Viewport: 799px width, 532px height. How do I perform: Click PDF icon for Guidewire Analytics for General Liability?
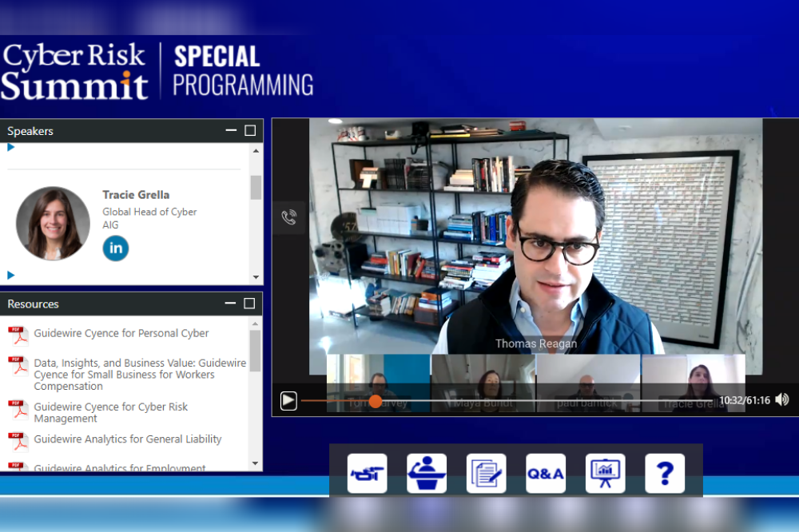coord(18,441)
